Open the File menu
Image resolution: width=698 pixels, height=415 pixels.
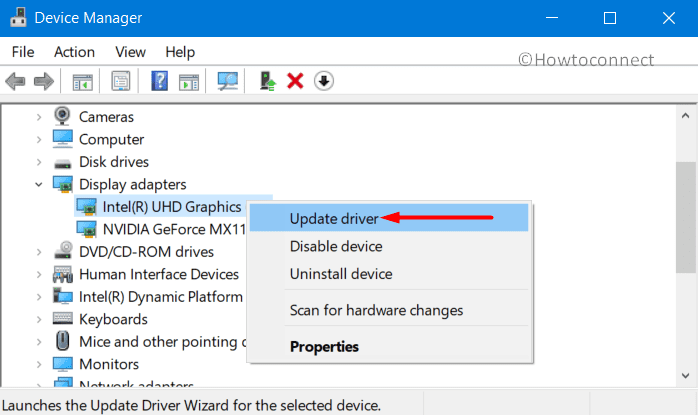[23, 52]
